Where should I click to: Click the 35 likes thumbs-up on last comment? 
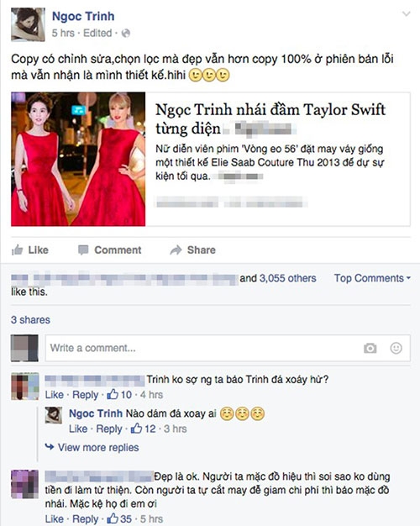coord(113,518)
